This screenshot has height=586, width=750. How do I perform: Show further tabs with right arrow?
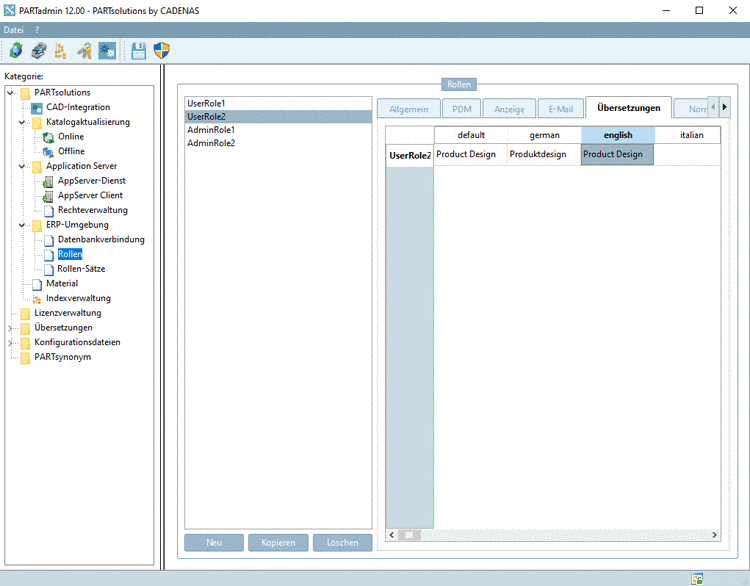click(725, 107)
